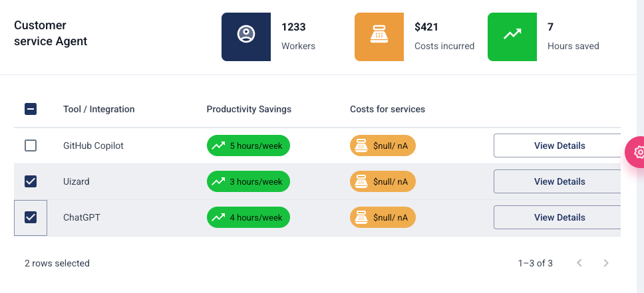Viewport: 644px width, 293px height.
Task: Click the Uizard 3 hours/week savings badge
Action: [248, 181]
